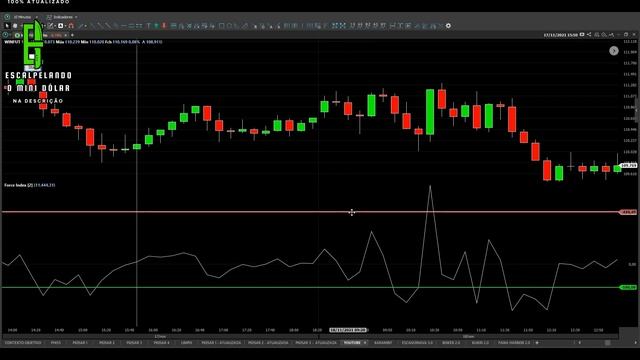
Task: Switch to CONTEXTO OBJETIVO workspace tab
Action: click(23, 343)
